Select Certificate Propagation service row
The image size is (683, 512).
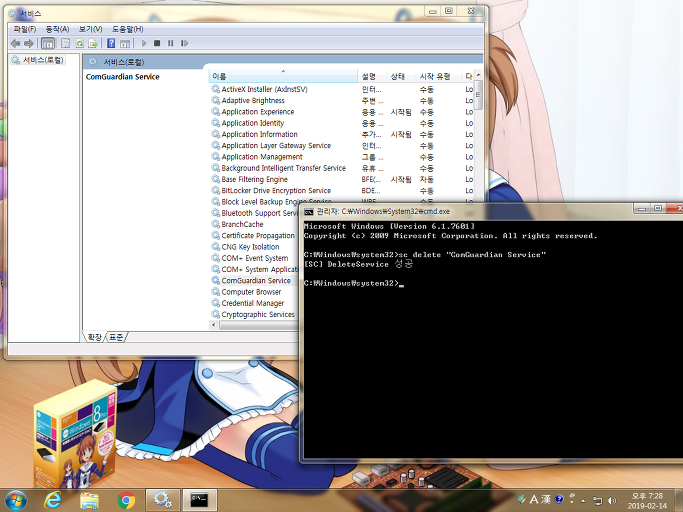(255, 236)
